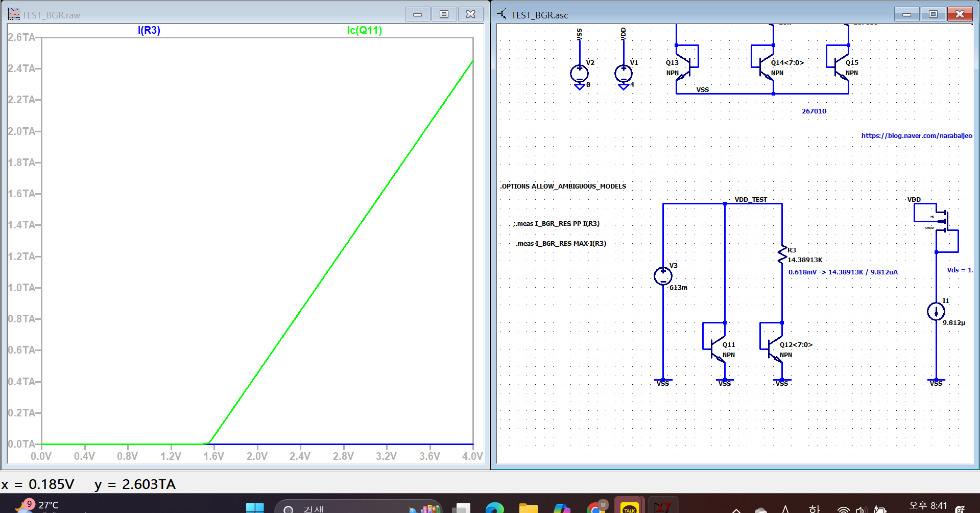Viewport: 980px width, 513px height.
Task: Click the commented ';.meas I_BGR_RES PP I(R3)' line
Action: 556,223
